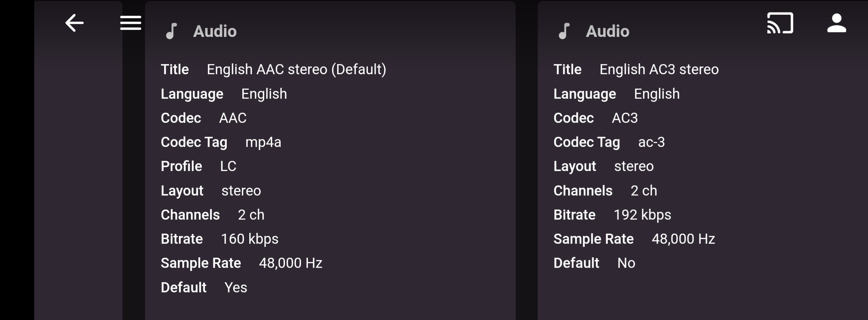The image size is (868, 320).
Task: Click the AC3 codec value
Action: click(x=625, y=118)
